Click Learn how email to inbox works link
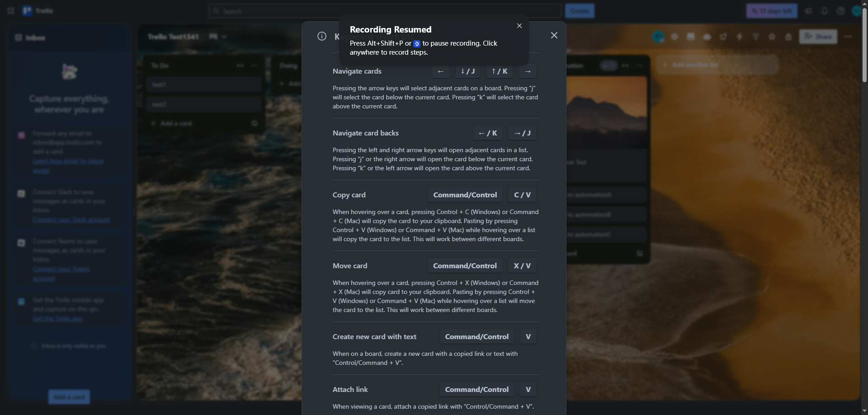Screen dimensions: 868x415 tap(68, 166)
